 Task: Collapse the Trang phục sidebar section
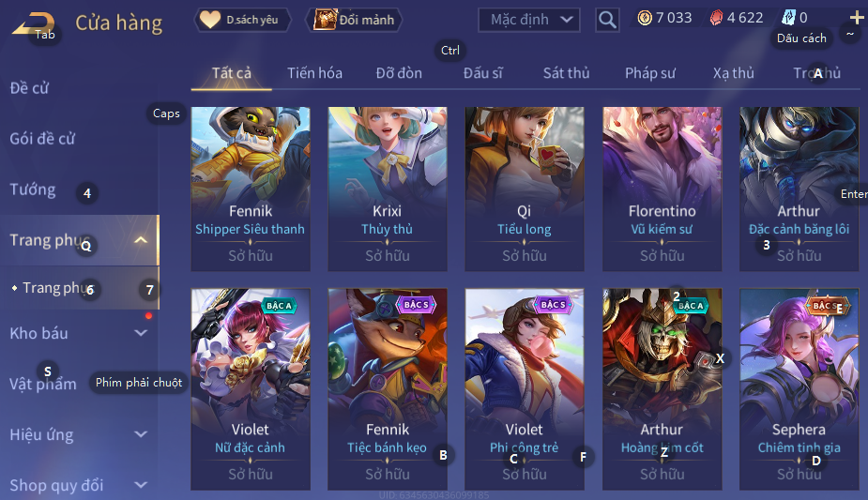tap(141, 240)
